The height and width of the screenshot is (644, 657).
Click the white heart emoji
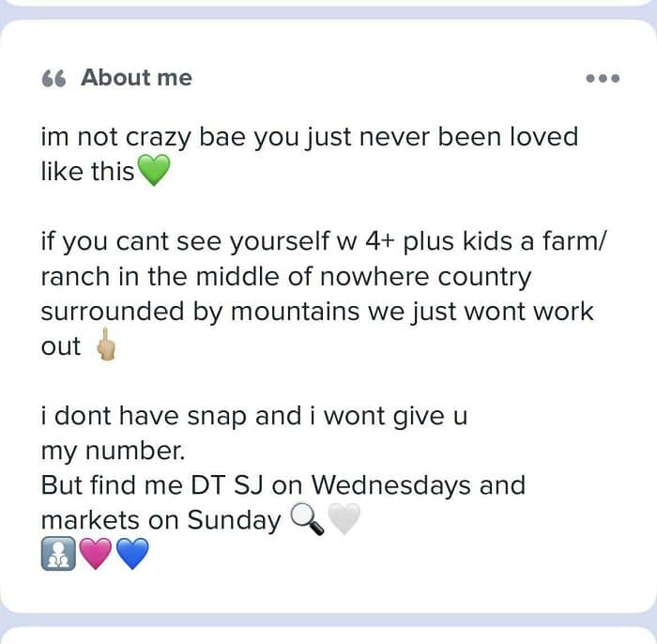[x=344, y=519]
